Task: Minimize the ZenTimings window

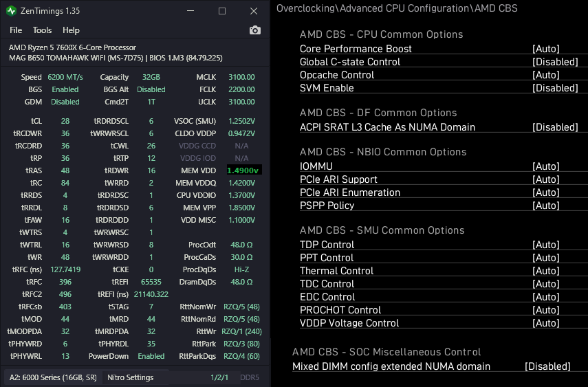Action: 190,11
